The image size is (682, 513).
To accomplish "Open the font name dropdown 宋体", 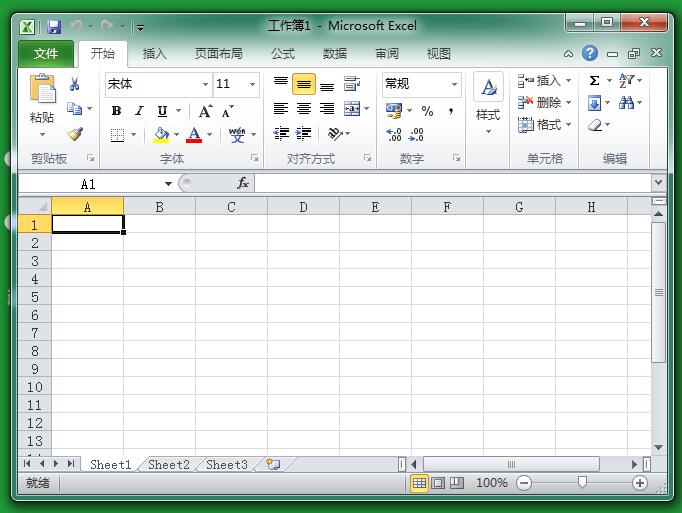I will [x=206, y=85].
